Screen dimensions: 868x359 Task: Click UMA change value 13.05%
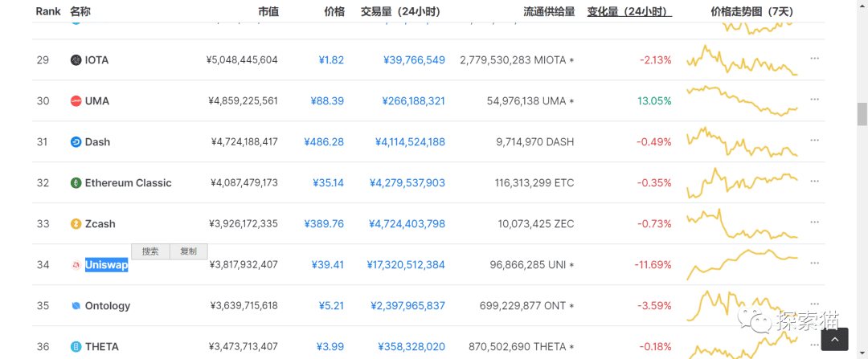[654, 101]
